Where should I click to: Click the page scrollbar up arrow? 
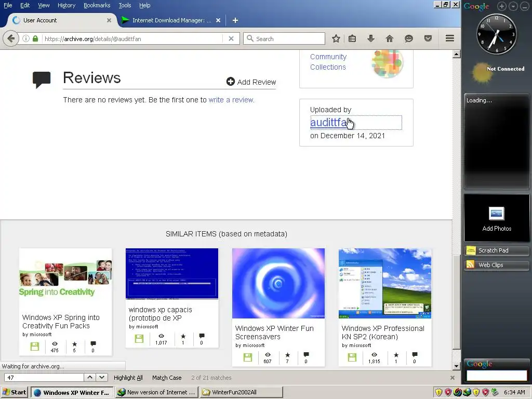[456, 54]
